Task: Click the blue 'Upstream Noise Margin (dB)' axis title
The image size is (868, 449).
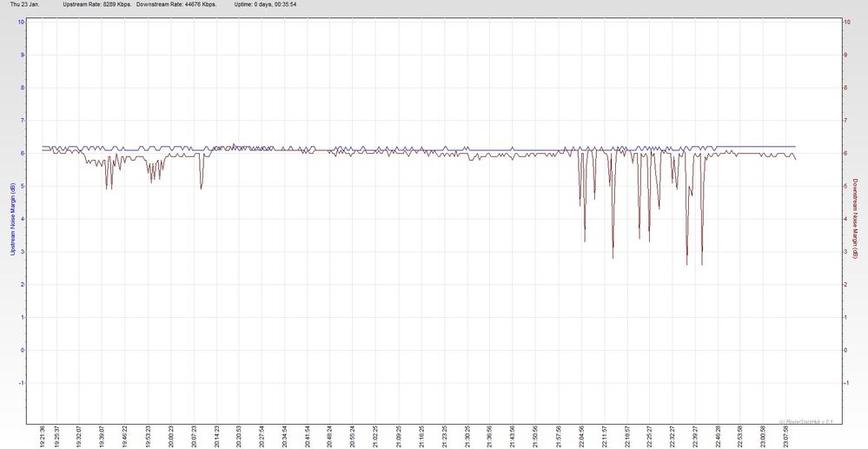Action: click(12, 218)
